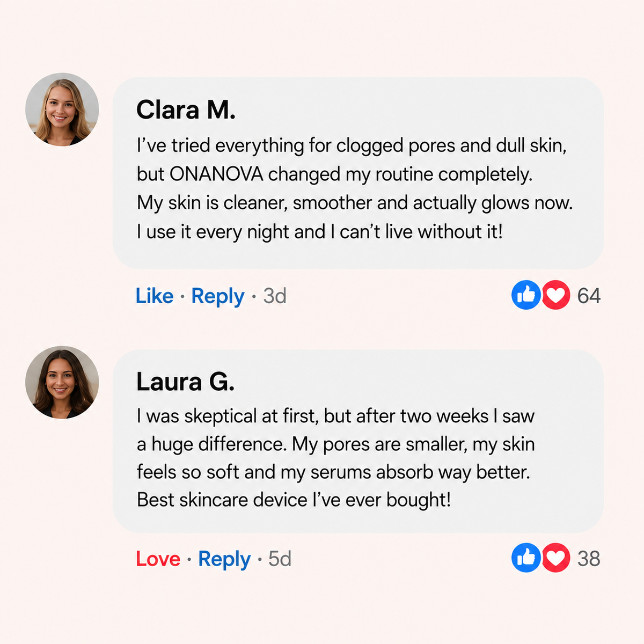Select the 5d timestamp on Laura's comment
Screen dimensions: 644x644
coord(280,559)
